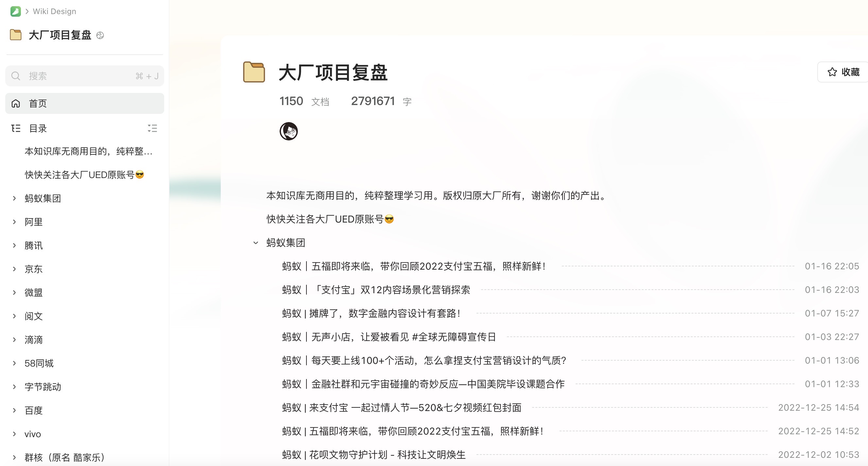
Task: Open article 「支付宝」双12内容场景化营销探索
Action: click(x=376, y=290)
